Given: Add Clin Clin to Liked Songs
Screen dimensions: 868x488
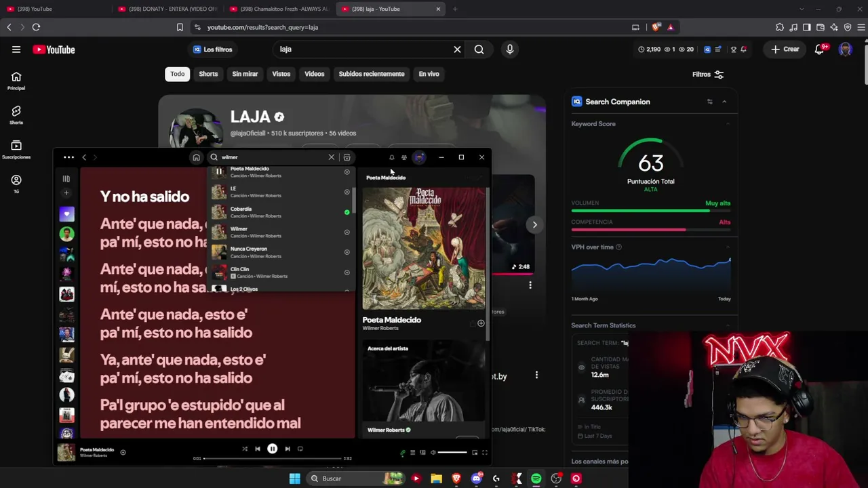Looking at the screenshot, I should [347, 272].
